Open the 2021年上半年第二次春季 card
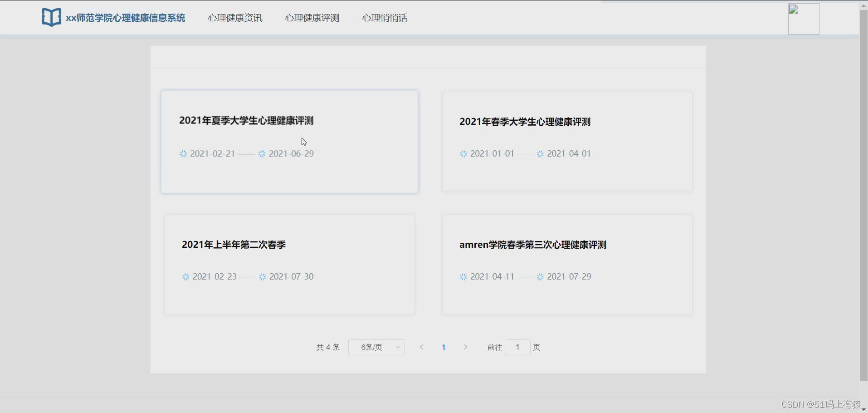This screenshot has width=868, height=413. 289,265
